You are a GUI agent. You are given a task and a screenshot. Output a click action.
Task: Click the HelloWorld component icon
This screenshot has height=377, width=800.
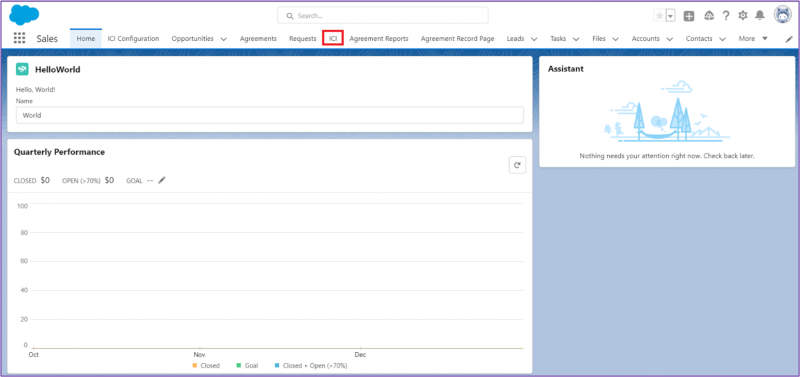pyautogui.click(x=22, y=69)
